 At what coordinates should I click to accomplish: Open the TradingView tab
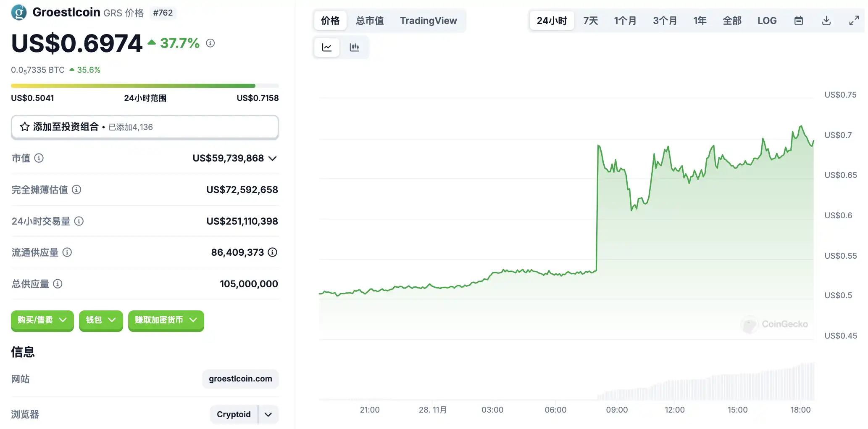[428, 21]
